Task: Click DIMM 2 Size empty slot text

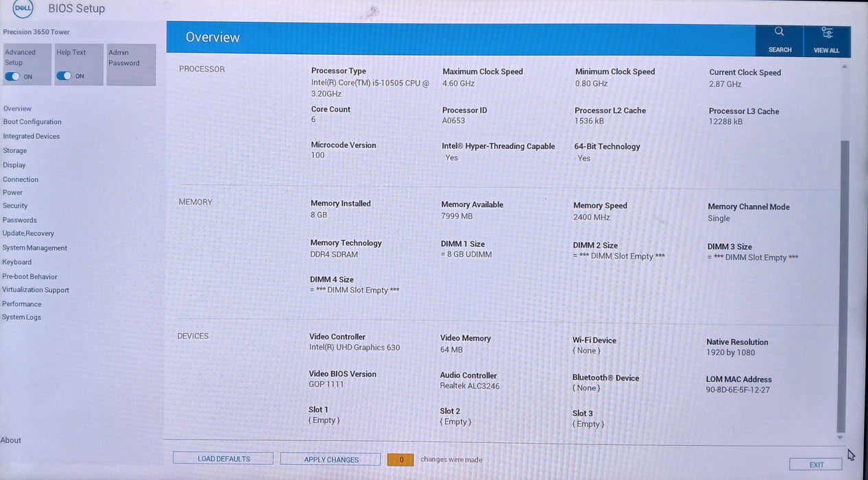Action: [x=619, y=256]
